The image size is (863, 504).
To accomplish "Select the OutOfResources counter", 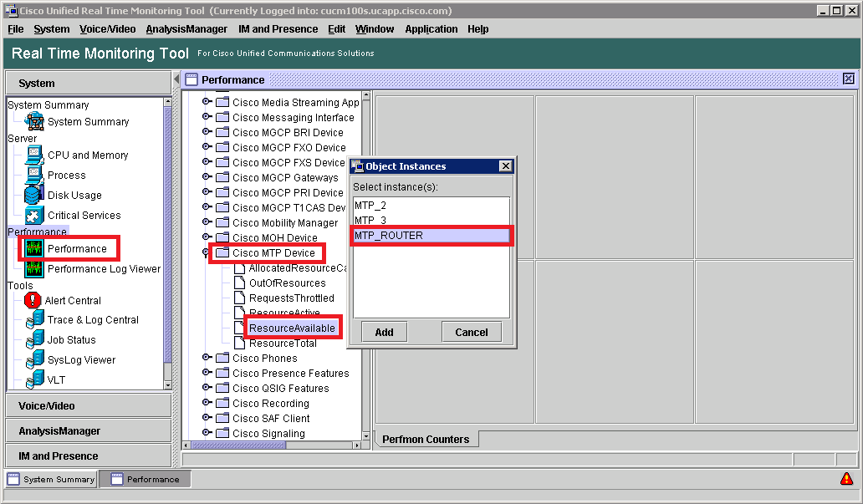I will (287, 283).
